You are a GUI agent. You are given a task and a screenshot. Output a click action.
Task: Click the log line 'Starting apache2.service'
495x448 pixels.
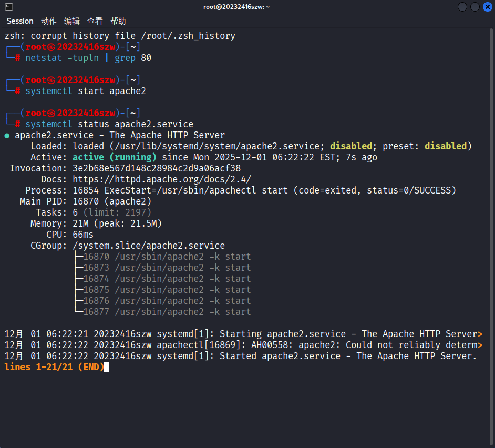(x=243, y=334)
